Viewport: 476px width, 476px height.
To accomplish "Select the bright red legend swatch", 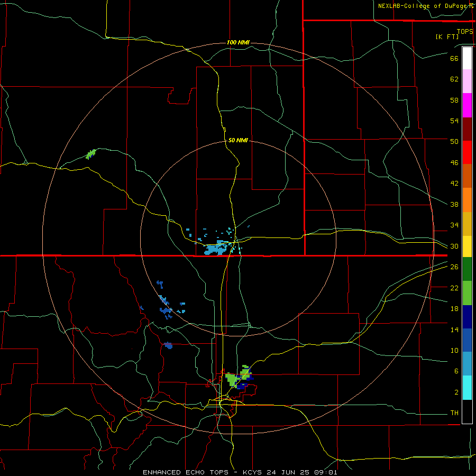I will tap(467, 152).
